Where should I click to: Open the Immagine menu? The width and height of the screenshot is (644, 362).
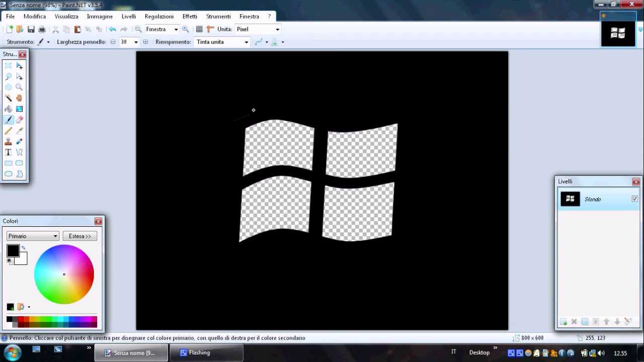coord(100,17)
